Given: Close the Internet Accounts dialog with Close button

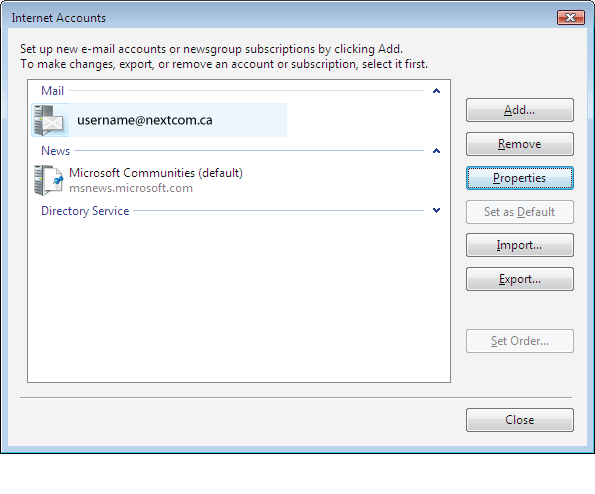Looking at the screenshot, I should [x=519, y=420].
